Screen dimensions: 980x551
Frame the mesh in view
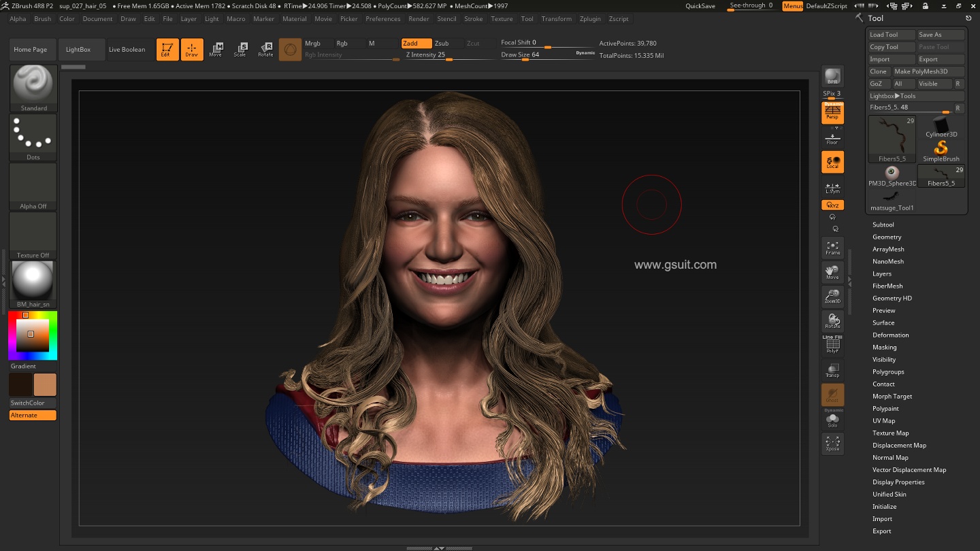tap(832, 248)
